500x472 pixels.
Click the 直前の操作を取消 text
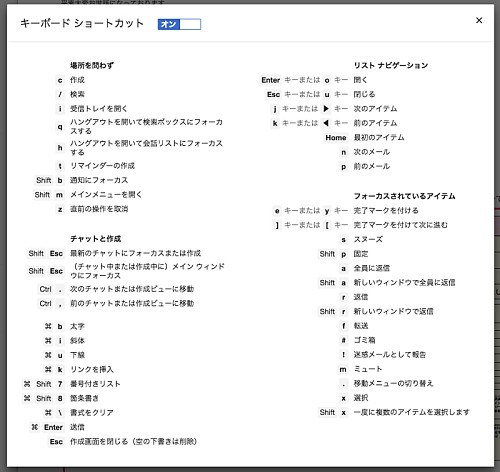pyautogui.click(x=99, y=209)
